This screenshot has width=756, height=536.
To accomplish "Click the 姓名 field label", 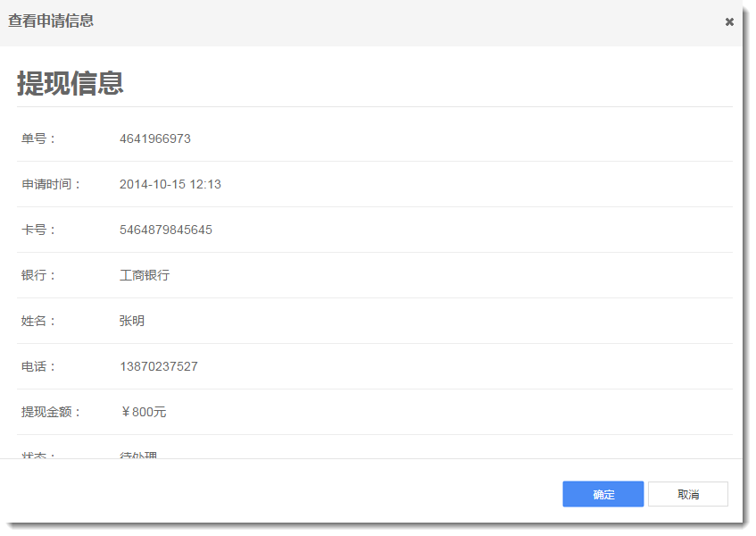I will pyautogui.click(x=38, y=321).
